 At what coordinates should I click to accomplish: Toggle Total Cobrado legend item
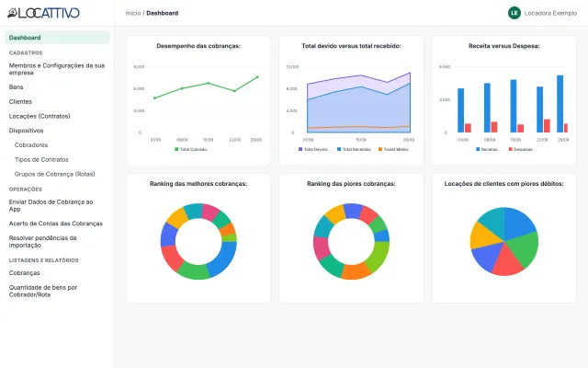pyautogui.click(x=191, y=149)
